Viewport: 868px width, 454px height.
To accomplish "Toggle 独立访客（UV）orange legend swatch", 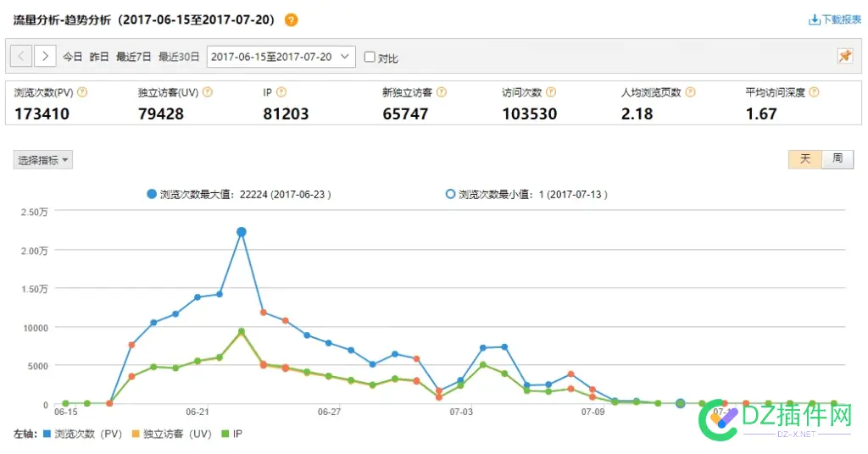I will [135, 434].
